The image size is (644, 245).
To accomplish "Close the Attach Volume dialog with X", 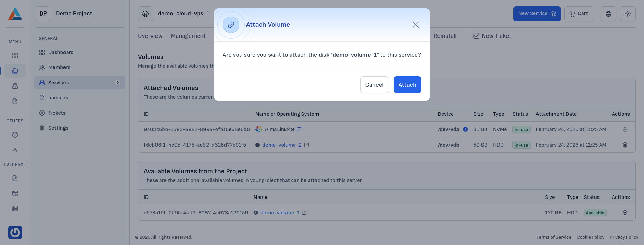I will [x=415, y=25].
